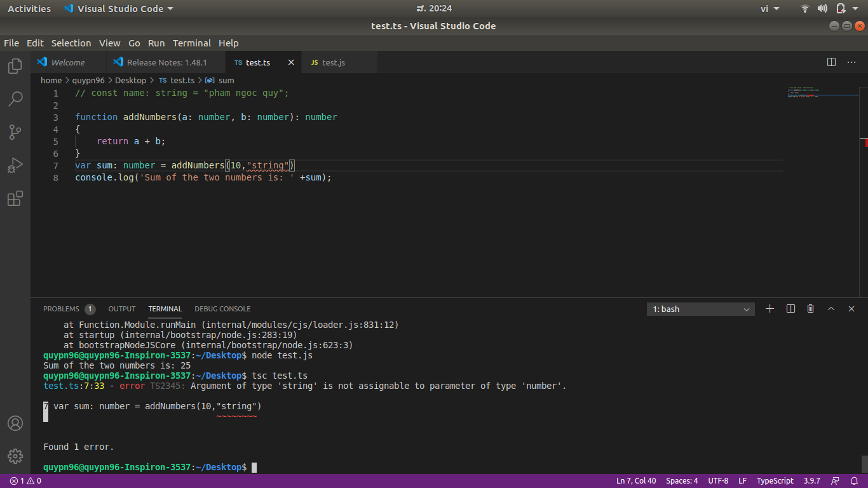868x488 pixels.
Task: Open the notifications bell in status bar
Action: tap(854, 481)
